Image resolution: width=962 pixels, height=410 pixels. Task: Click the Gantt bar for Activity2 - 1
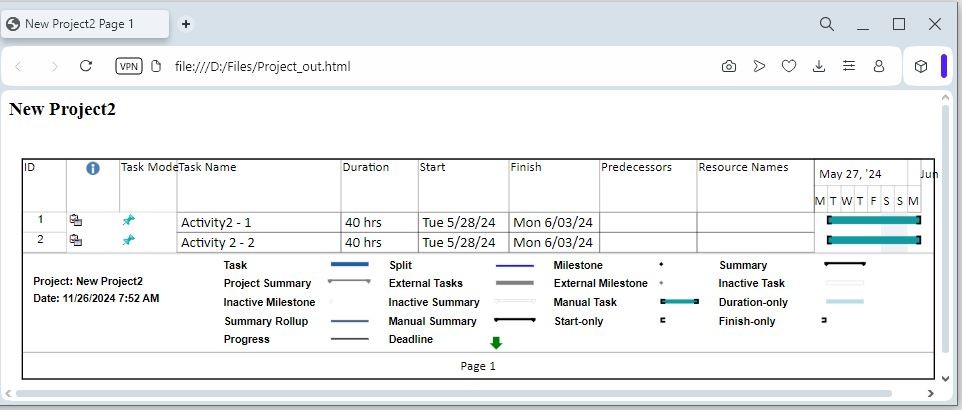coord(873,220)
